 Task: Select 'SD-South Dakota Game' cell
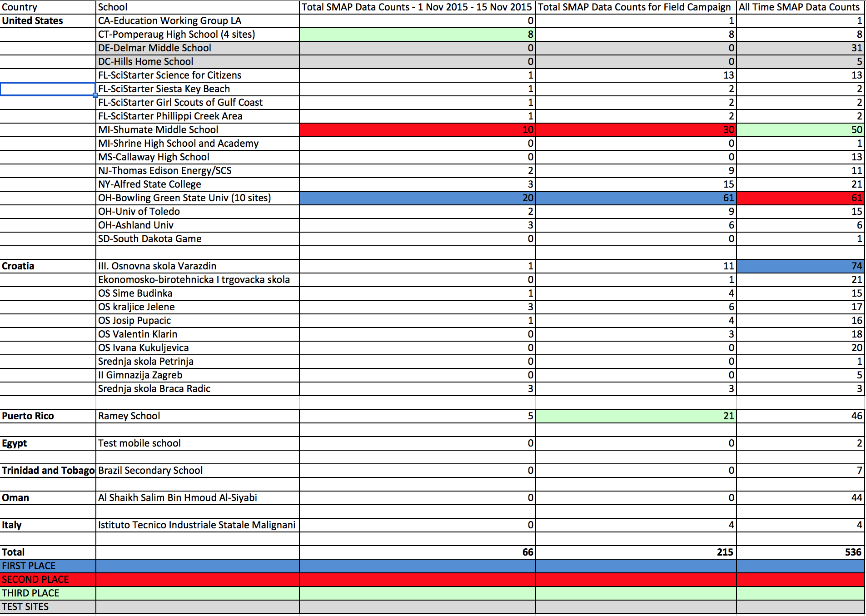coord(198,239)
